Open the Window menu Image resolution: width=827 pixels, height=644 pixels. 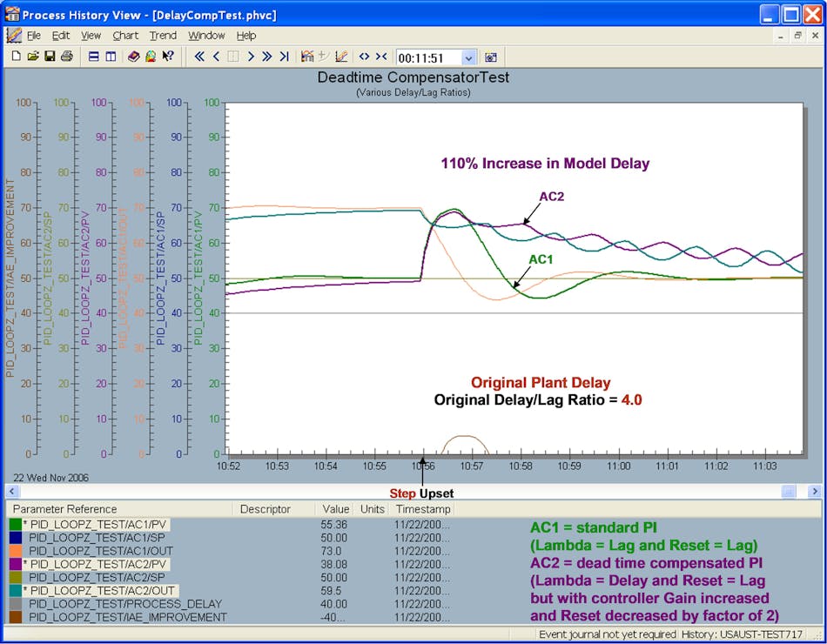click(206, 36)
